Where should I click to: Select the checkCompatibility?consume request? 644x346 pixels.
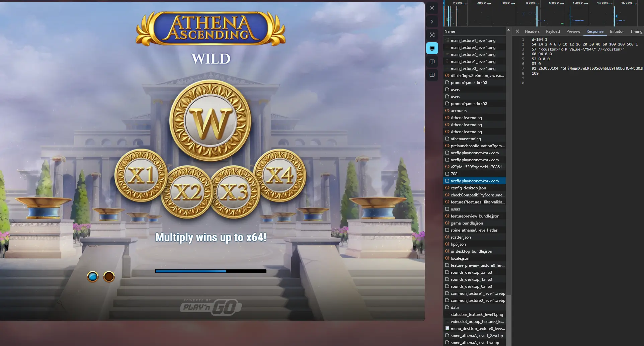(x=474, y=195)
